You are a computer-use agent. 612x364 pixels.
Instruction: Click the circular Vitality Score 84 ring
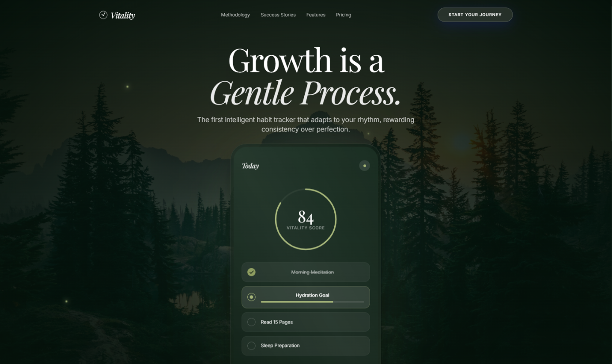tap(306, 219)
